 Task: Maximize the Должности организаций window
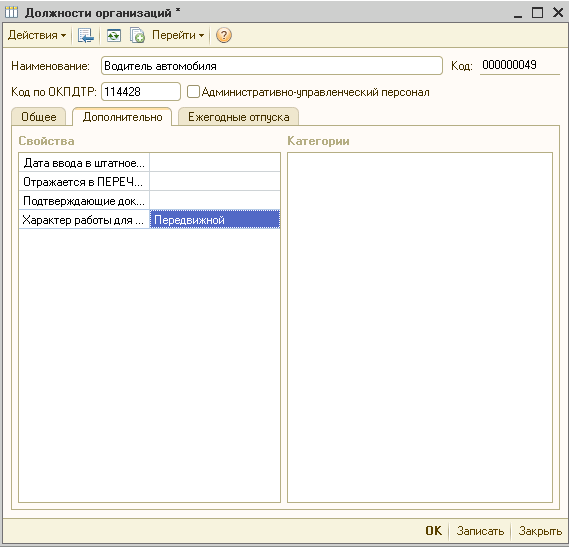537,12
